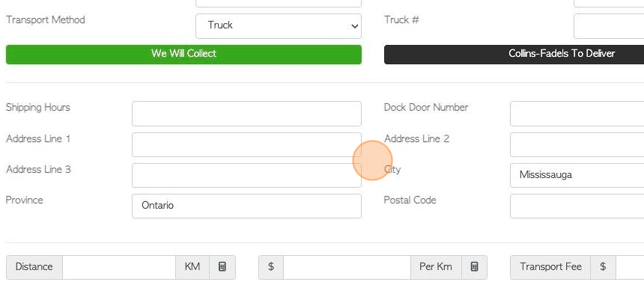Click the Per Km calculator icon
Screen dimensions: 644x291
(x=474, y=267)
